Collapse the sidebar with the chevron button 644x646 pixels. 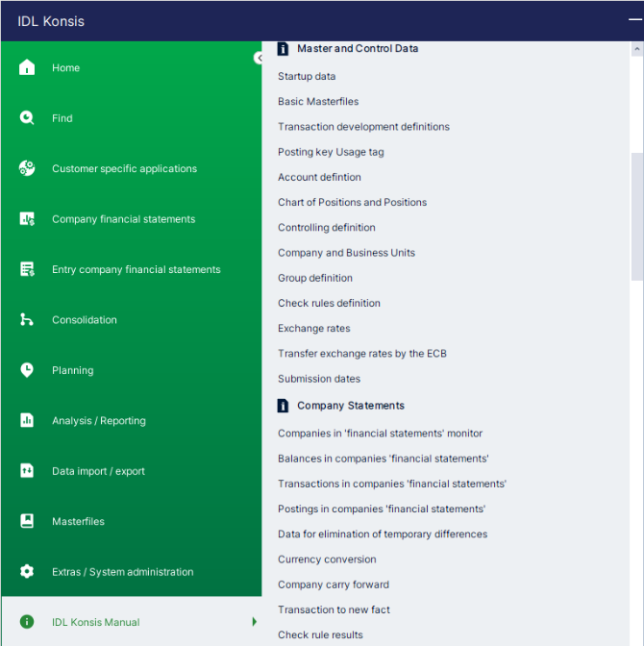pos(259,58)
